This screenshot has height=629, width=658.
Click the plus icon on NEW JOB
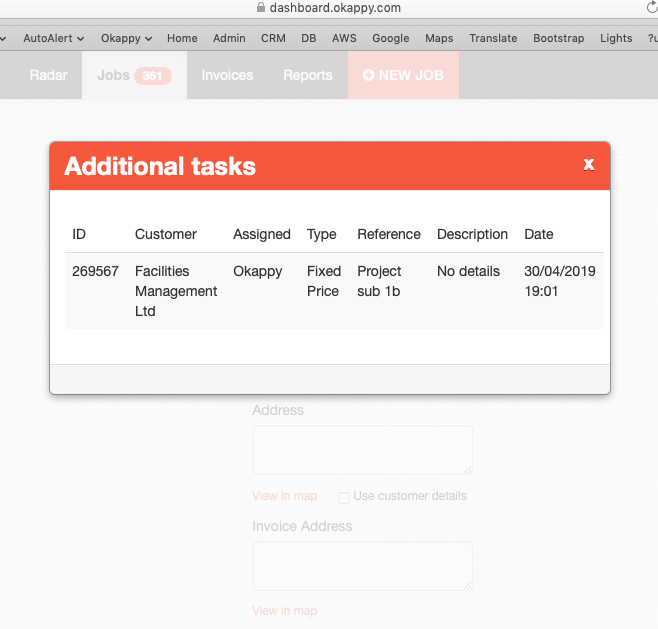pos(368,75)
